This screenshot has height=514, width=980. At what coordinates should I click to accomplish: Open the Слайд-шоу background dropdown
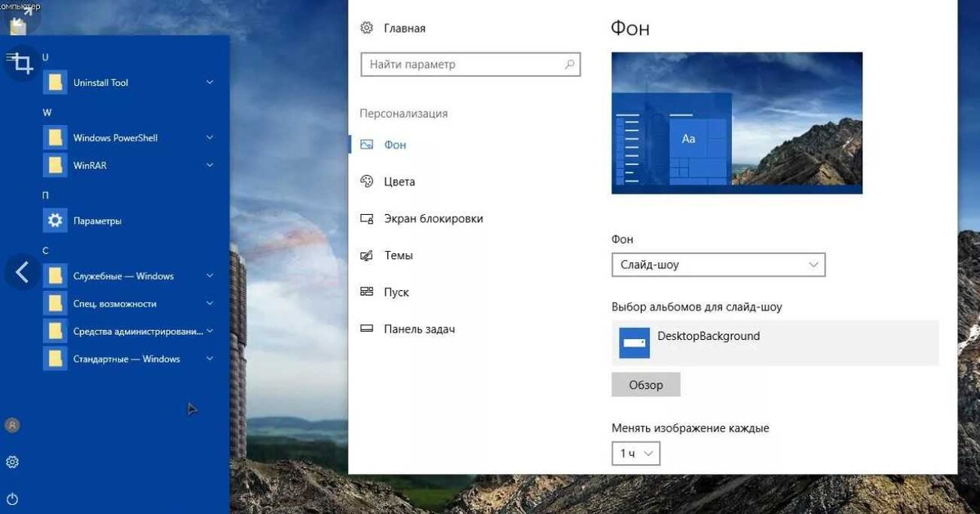(719, 265)
